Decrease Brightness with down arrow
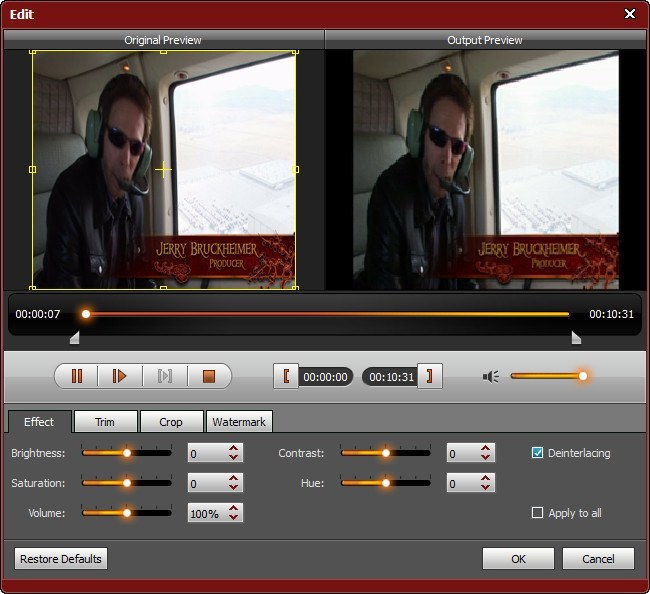This screenshot has height=594, width=650. 233,457
